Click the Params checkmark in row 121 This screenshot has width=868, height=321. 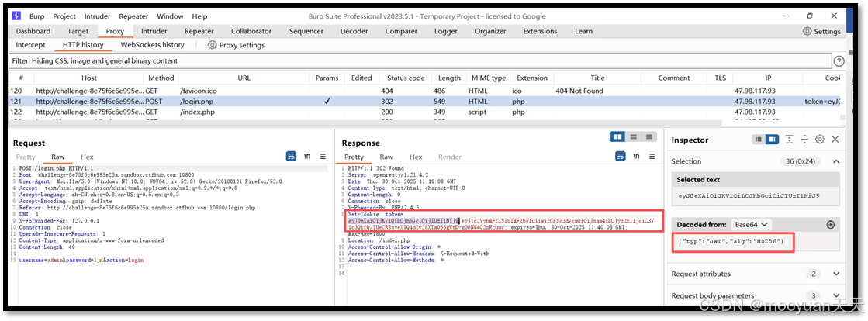(327, 102)
